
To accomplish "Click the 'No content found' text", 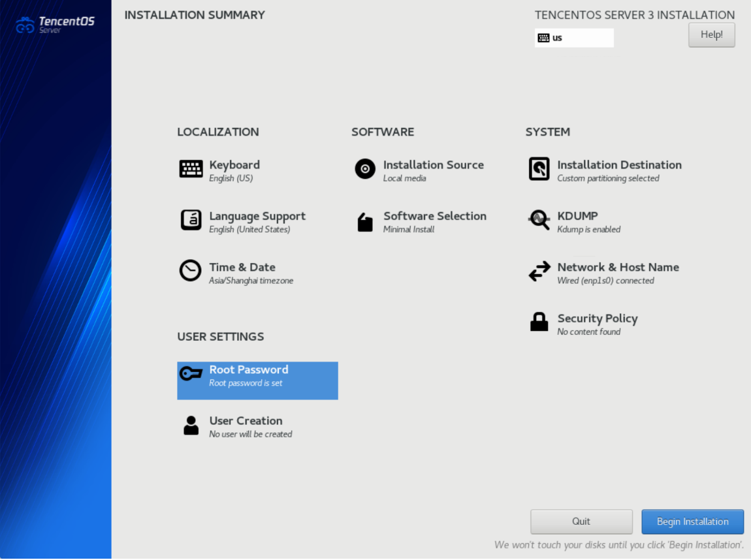I will click(x=589, y=332).
